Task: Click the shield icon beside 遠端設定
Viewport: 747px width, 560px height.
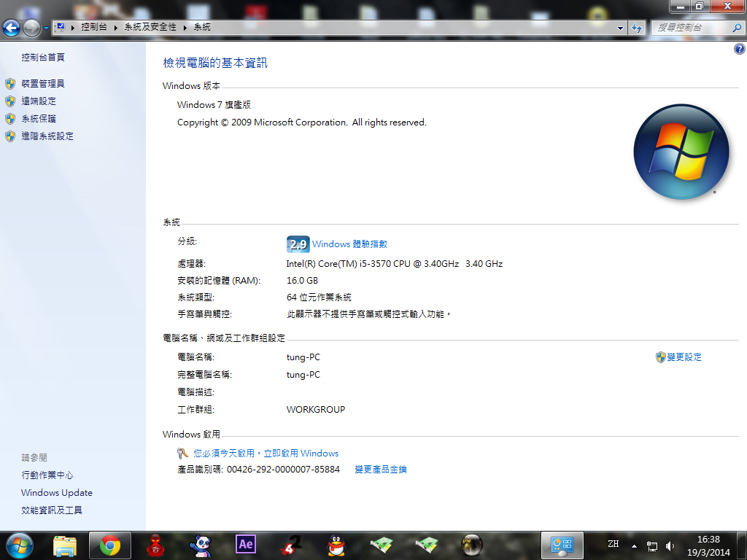Action: [x=10, y=101]
